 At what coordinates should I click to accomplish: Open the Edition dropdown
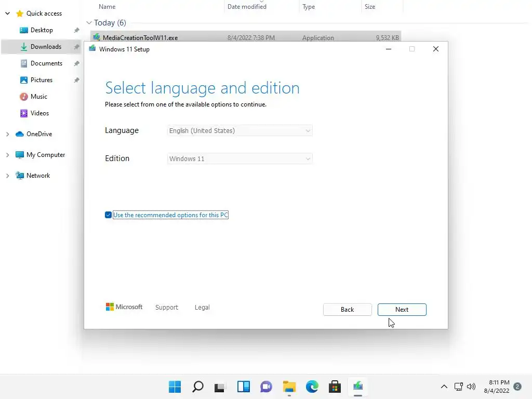tap(240, 158)
